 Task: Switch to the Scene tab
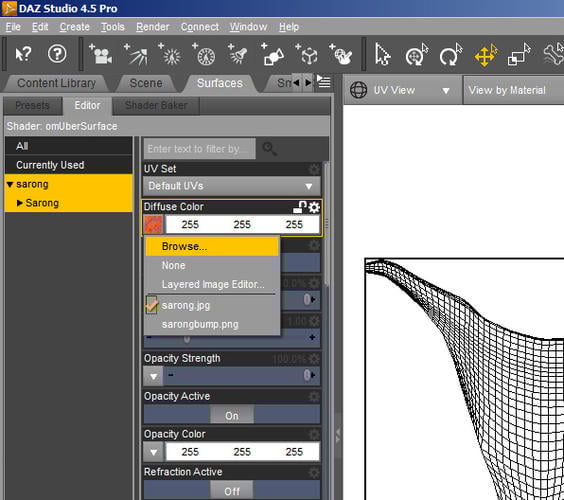[146, 83]
